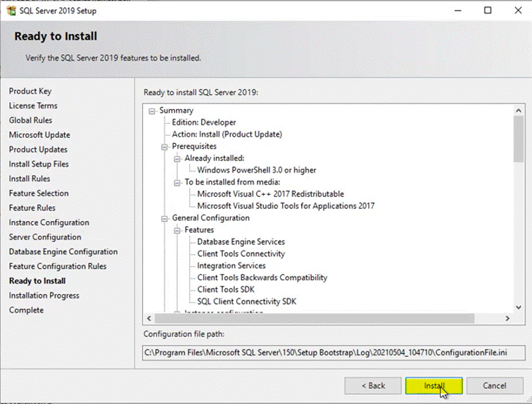Select the Database Engine Configuration step
This screenshot has height=404, width=532.
tap(63, 251)
